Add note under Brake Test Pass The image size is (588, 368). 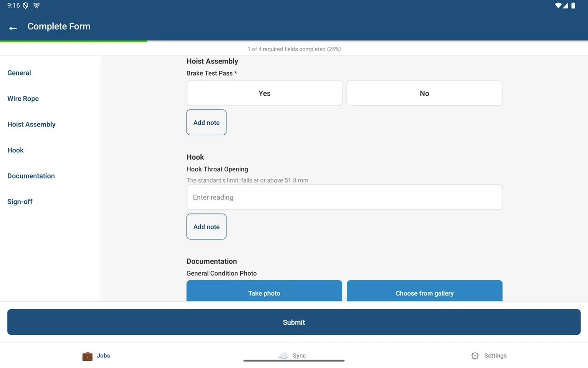(206, 122)
